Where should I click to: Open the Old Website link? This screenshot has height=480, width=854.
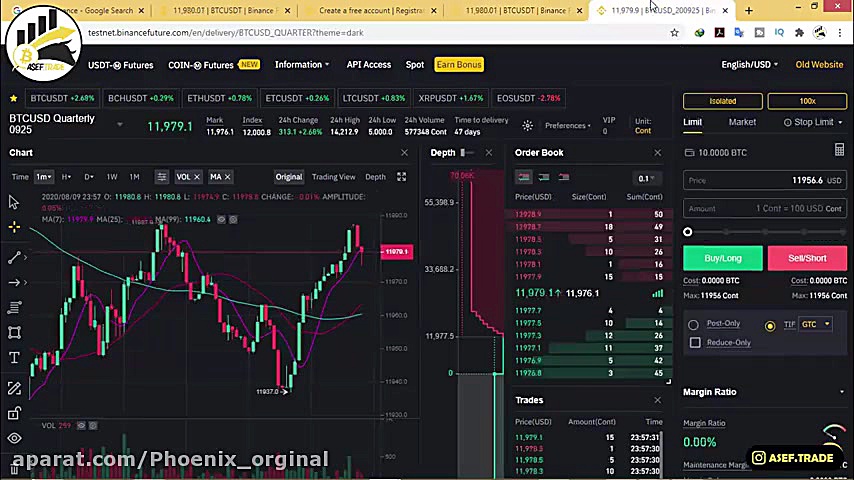pos(819,64)
